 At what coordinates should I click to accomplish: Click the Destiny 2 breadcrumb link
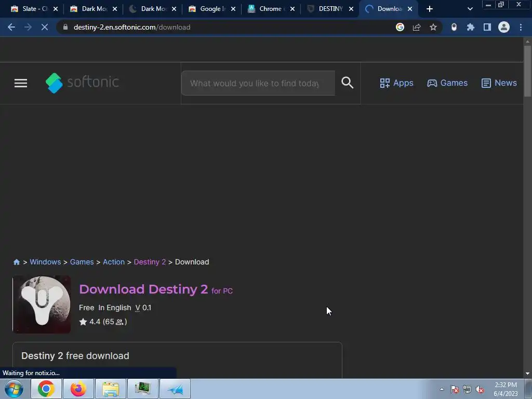(150, 262)
